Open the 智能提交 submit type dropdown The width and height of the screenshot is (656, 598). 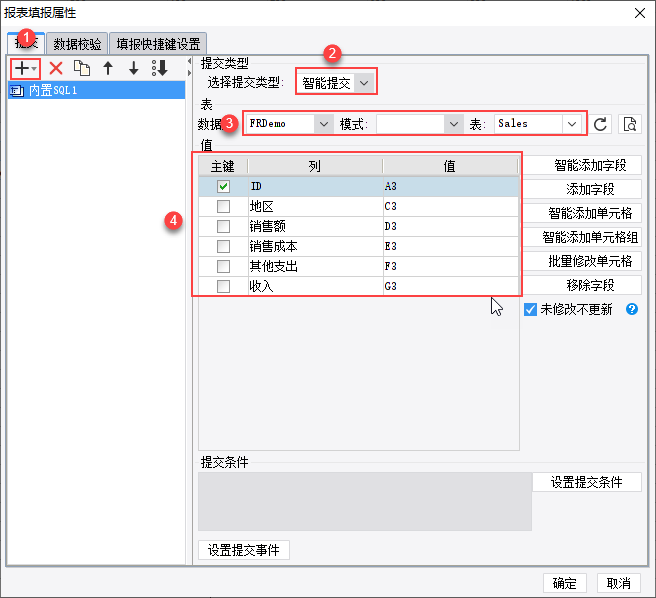click(364, 83)
